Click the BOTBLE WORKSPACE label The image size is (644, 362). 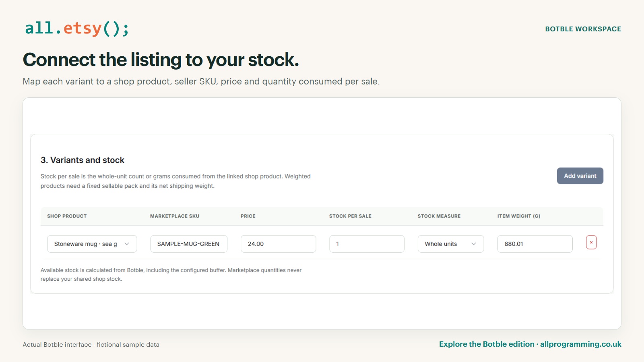click(583, 29)
